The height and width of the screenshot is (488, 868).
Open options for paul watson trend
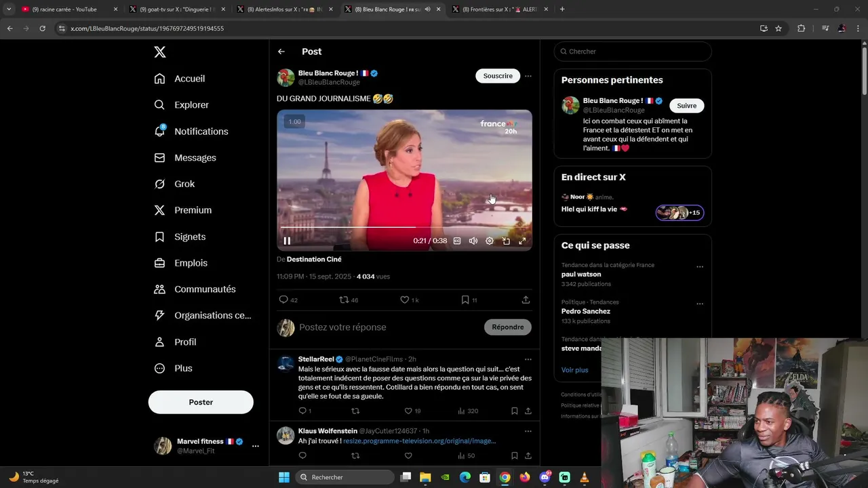pos(700,267)
